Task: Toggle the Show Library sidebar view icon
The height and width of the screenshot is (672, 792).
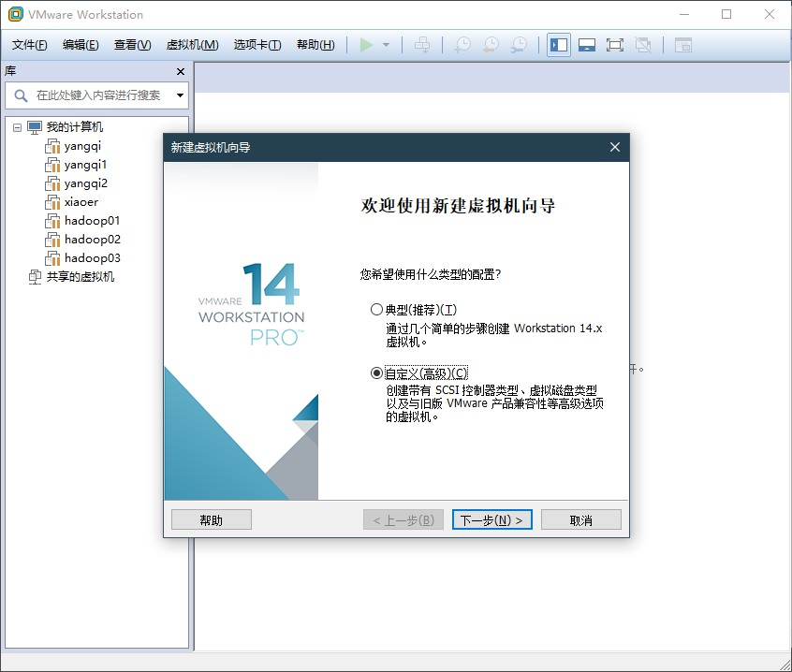Action: [559, 45]
